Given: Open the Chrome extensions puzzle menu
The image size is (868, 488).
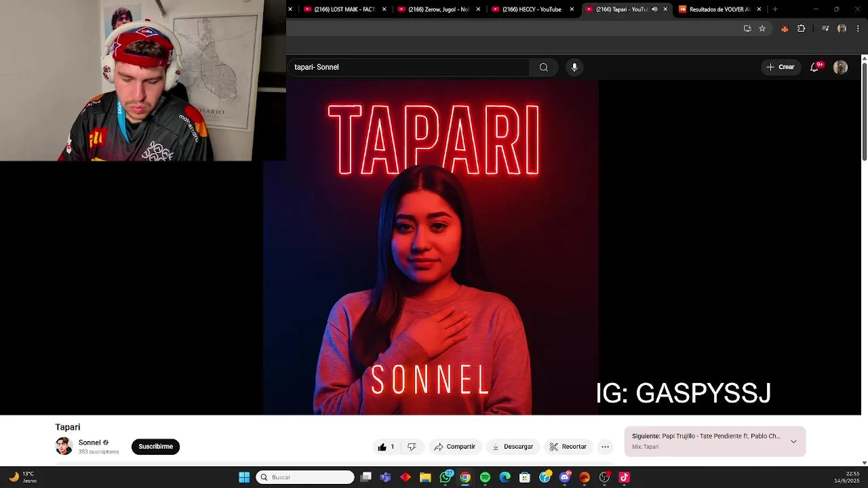Looking at the screenshot, I should tap(802, 28).
